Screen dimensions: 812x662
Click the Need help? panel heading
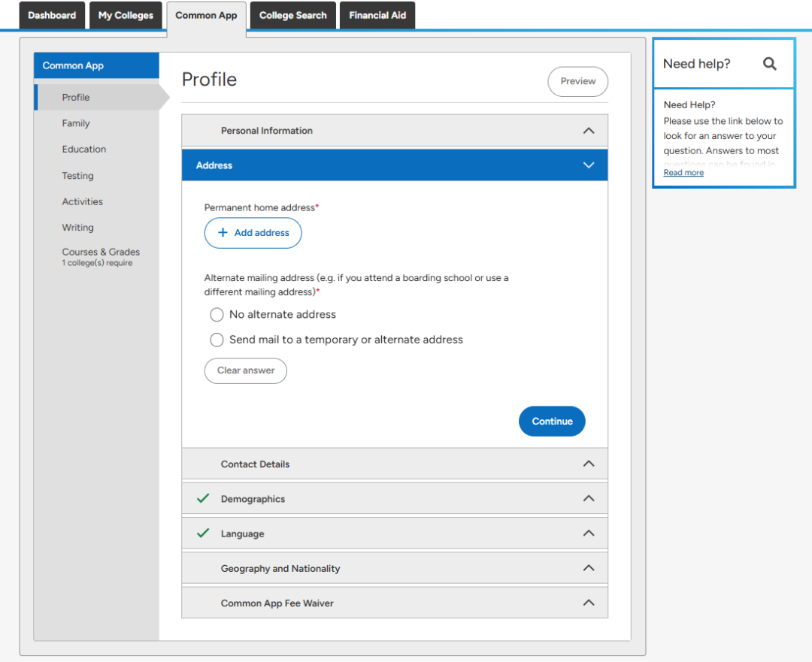(696, 64)
